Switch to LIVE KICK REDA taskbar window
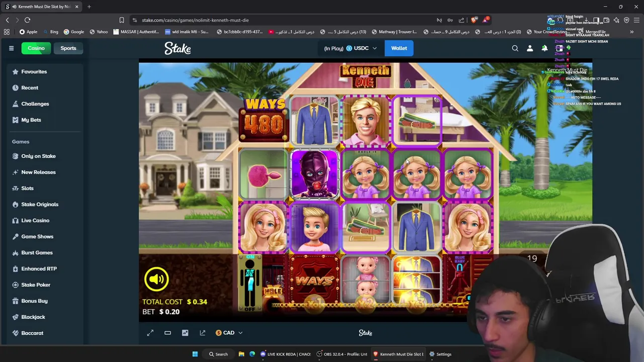The width and height of the screenshot is (644, 362). point(286,354)
